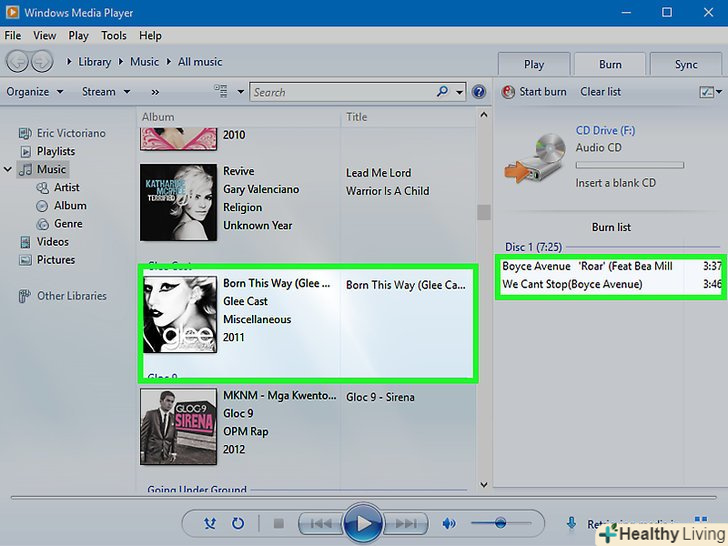
Task: Switch to the Play tab
Action: [x=534, y=64]
